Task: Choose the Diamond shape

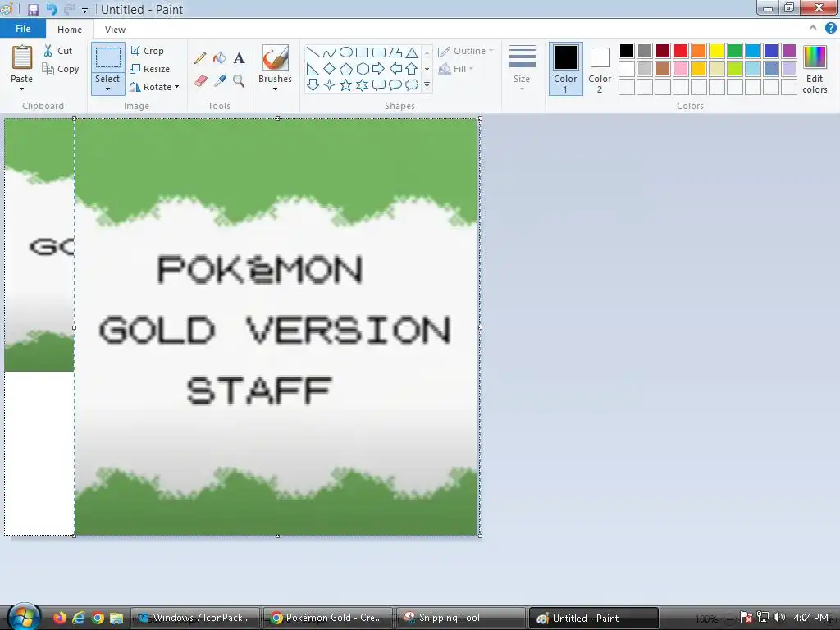Action: [330, 69]
